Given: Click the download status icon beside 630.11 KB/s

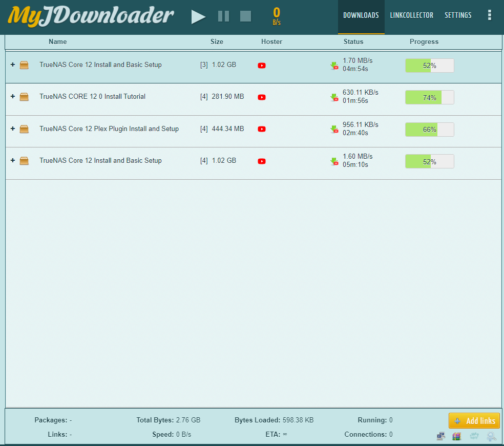Looking at the screenshot, I should tap(334, 97).
